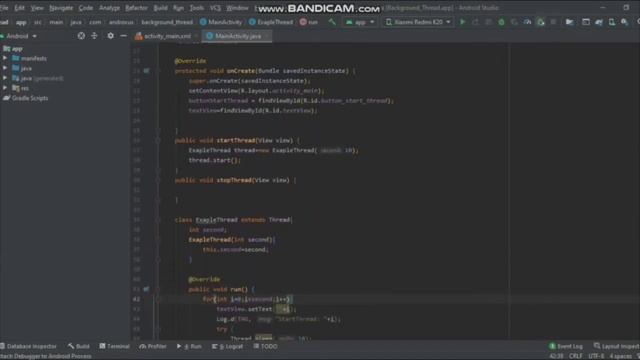Click Select Opened File target icon

point(81,36)
